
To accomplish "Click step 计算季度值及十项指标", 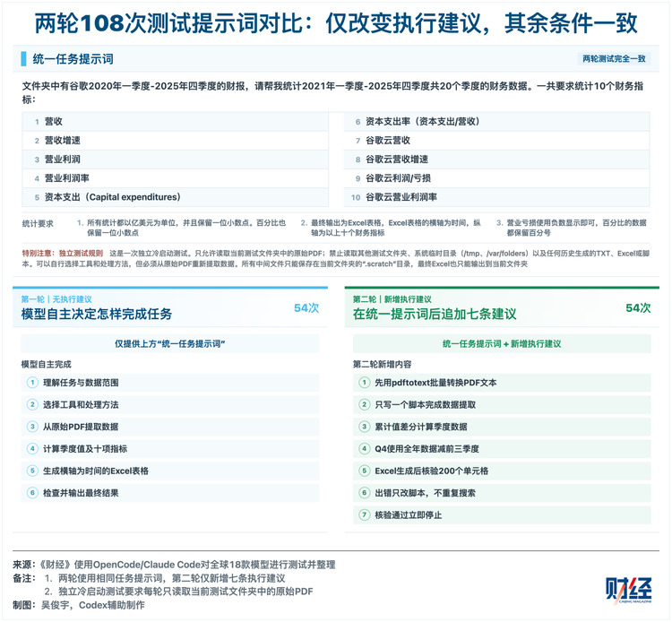I will point(170,449).
